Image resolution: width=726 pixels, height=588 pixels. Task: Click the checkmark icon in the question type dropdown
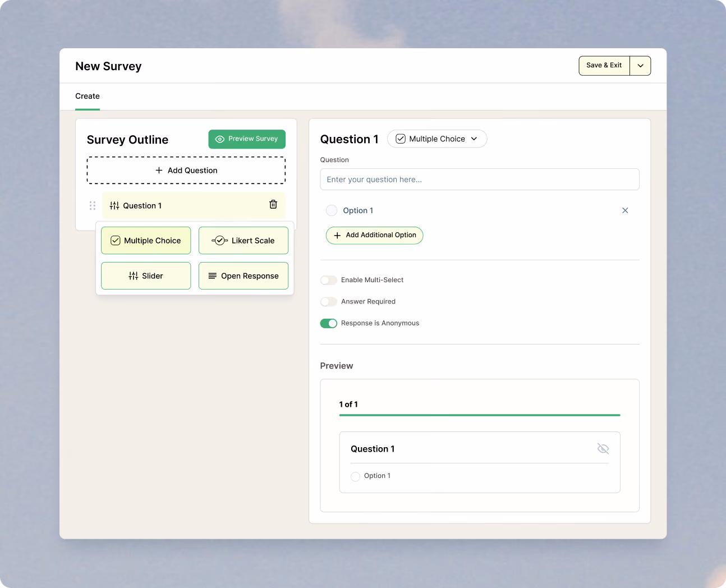(x=401, y=139)
